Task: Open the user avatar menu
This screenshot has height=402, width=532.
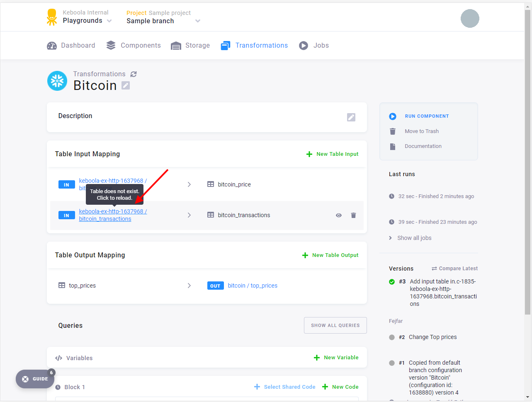Action: click(x=470, y=18)
